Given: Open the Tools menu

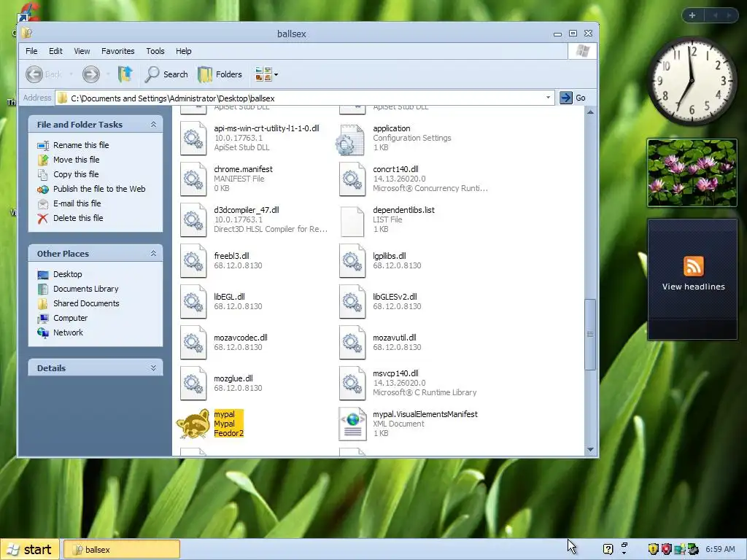Looking at the screenshot, I should click(x=155, y=51).
